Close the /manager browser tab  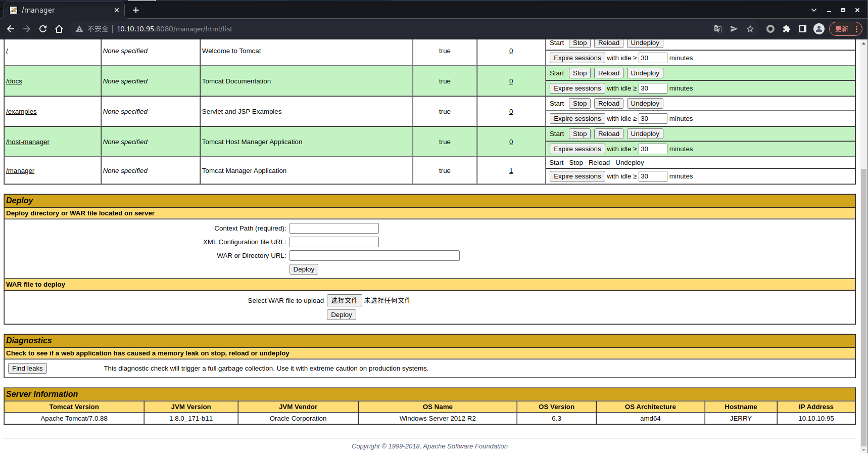click(x=117, y=10)
